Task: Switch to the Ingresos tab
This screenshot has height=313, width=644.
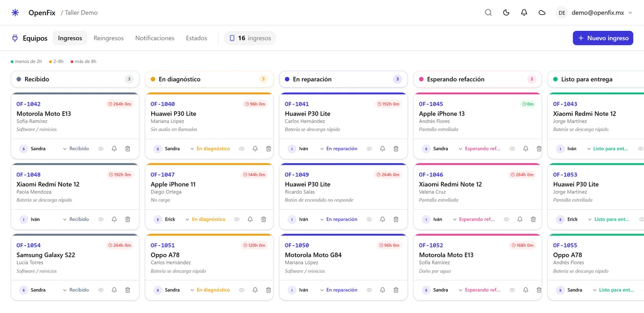Action: [70, 38]
